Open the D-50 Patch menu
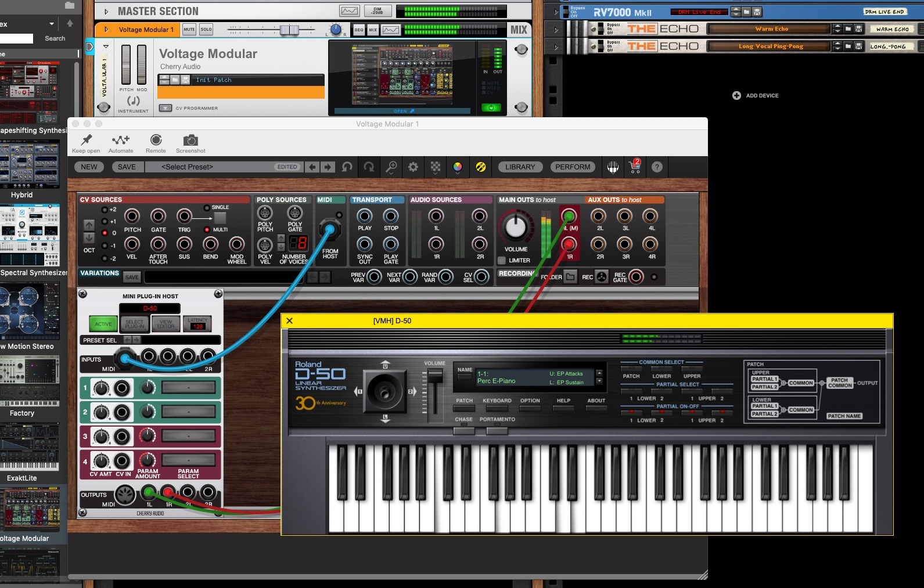 [464, 408]
